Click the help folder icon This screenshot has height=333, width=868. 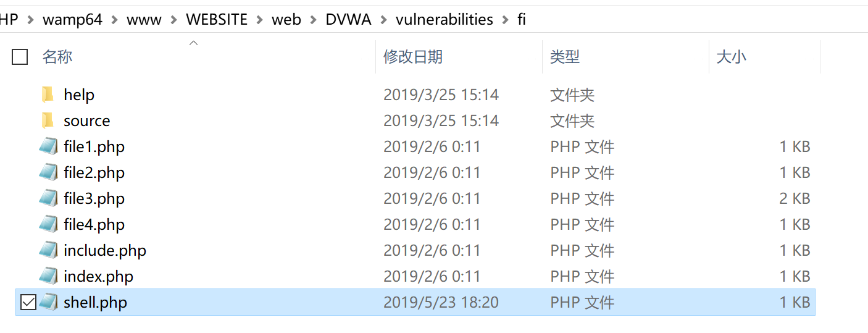coord(48,95)
